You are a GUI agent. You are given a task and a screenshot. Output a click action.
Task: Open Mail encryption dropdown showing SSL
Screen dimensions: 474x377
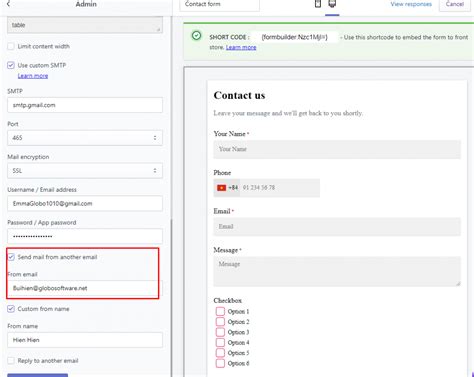click(85, 170)
